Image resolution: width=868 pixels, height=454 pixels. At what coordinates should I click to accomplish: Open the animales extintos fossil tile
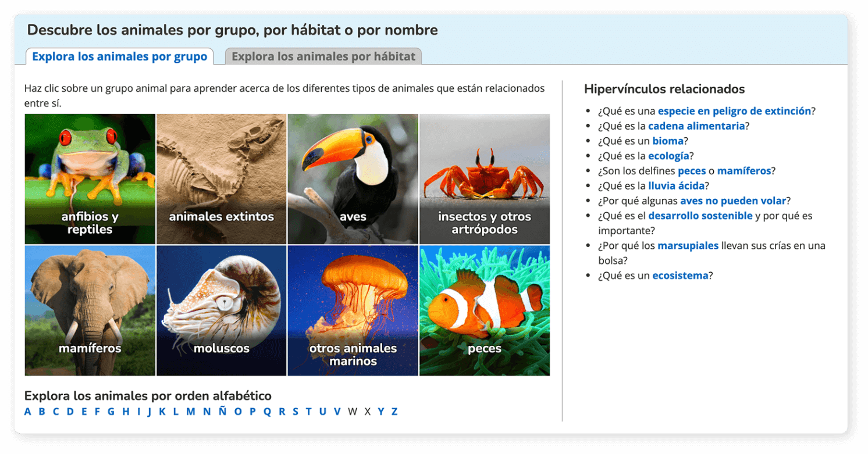point(221,179)
